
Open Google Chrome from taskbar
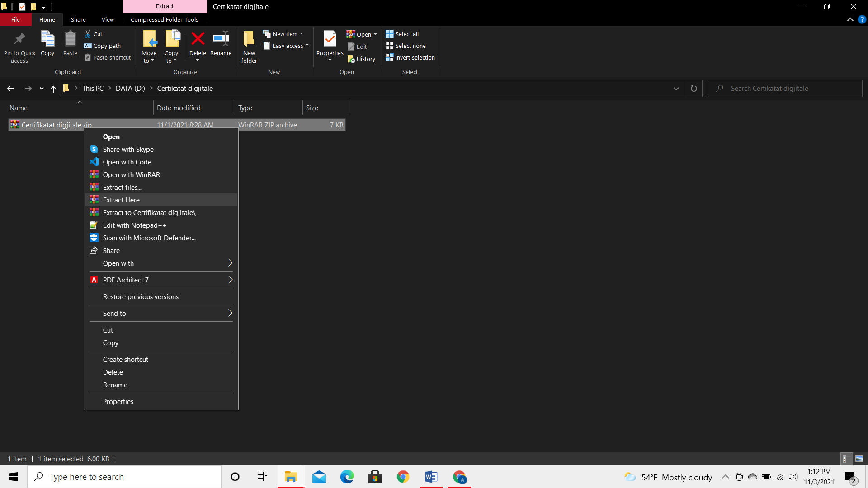pyautogui.click(x=403, y=477)
